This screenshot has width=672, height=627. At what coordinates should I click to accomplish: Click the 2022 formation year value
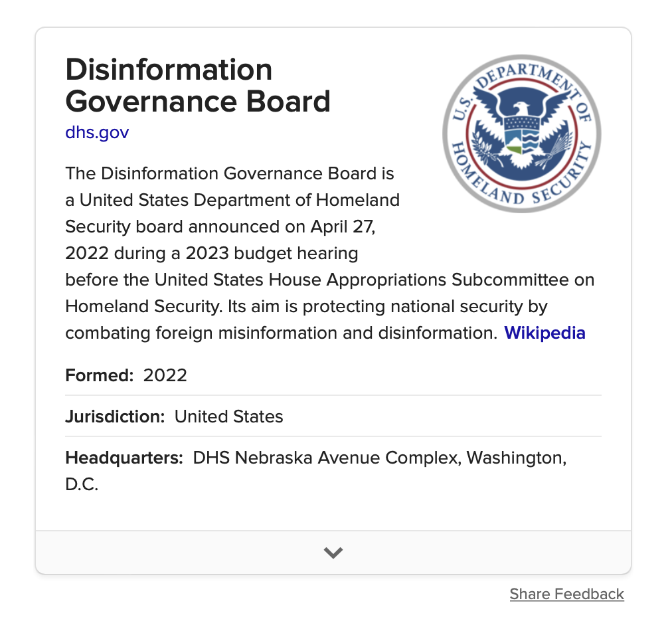click(x=165, y=375)
